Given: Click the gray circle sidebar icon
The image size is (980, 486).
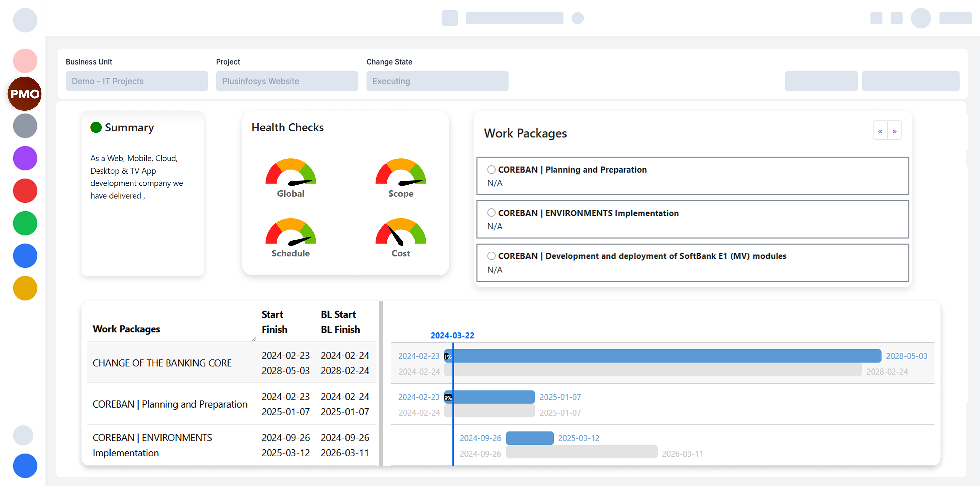Looking at the screenshot, I should [x=25, y=126].
